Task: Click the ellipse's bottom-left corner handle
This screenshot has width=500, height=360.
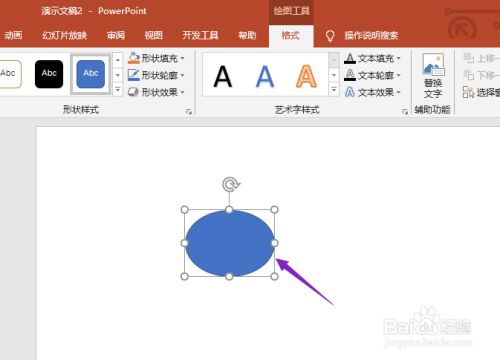Action: (184, 276)
